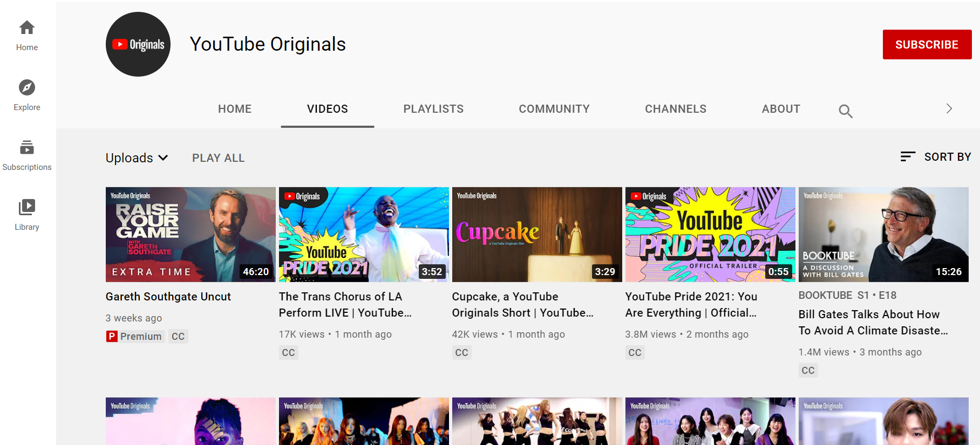This screenshot has width=980, height=445.
Task: Open the Home icon in the sidebar
Action: (x=27, y=28)
